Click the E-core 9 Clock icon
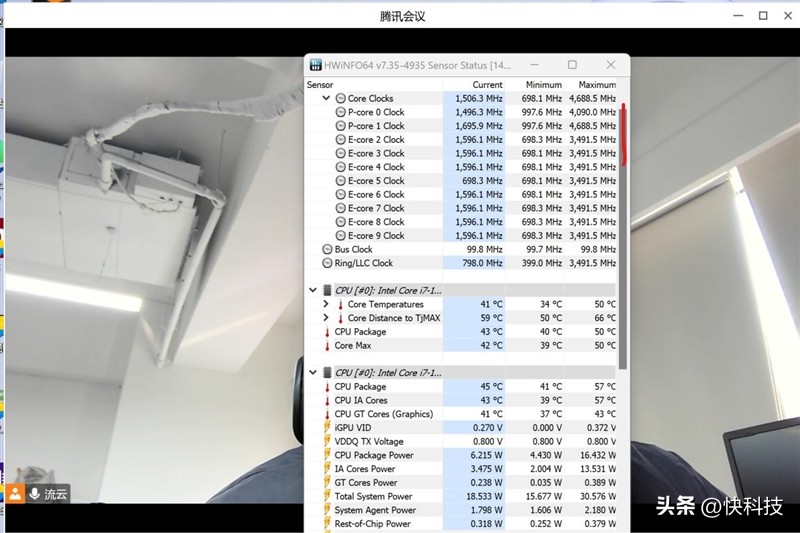The image size is (800, 533). pos(340,236)
